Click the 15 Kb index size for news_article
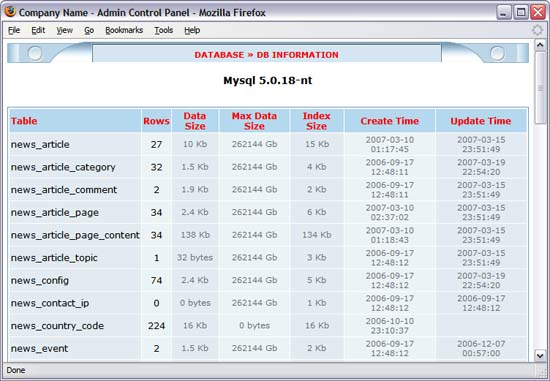 [317, 144]
